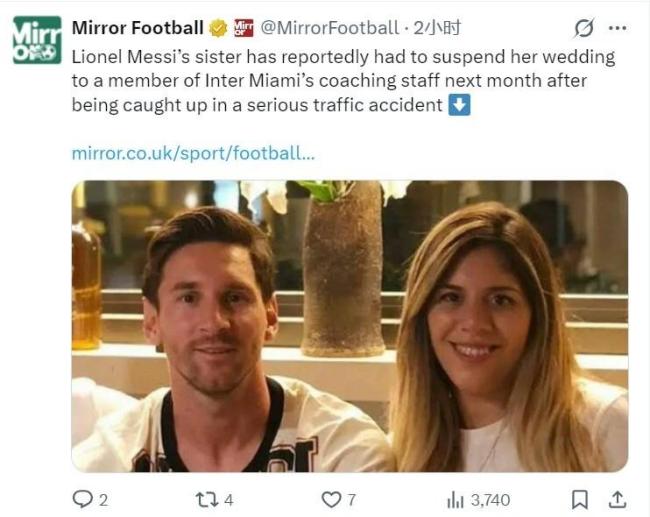Open the mirror.co.uk/sport/football link
The width and height of the screenshot is (650, 517).
click(194, 153)
